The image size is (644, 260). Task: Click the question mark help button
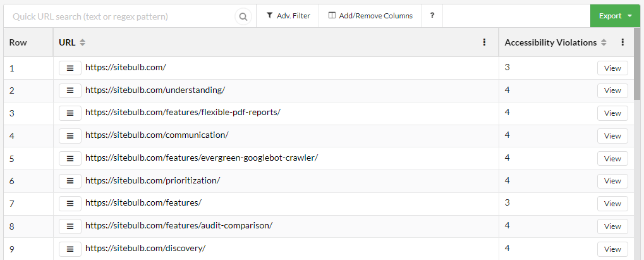pos(432,16)
